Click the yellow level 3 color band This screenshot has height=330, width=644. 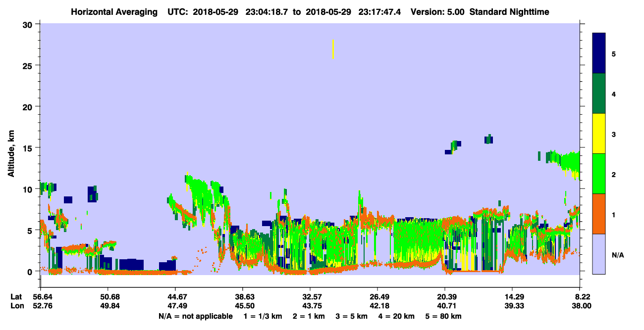tap(599, 134)
